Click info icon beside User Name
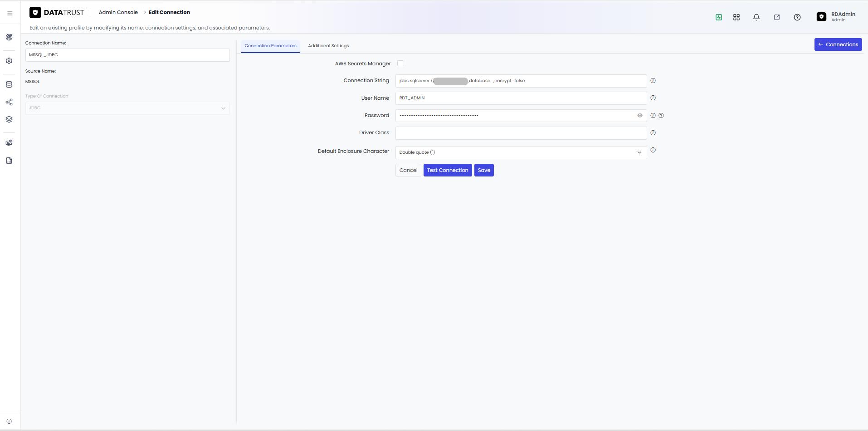Screen dimensions: 868x431 point(653,98)
